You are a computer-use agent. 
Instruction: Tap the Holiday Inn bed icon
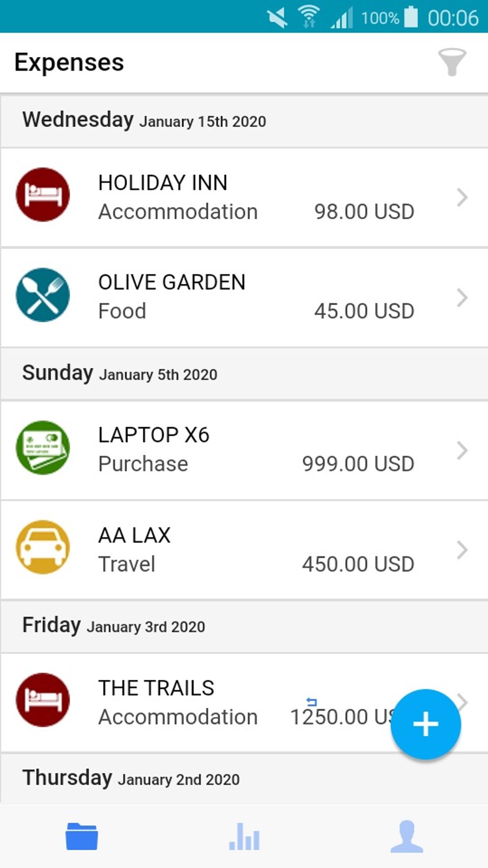click(x=43, y=195)
